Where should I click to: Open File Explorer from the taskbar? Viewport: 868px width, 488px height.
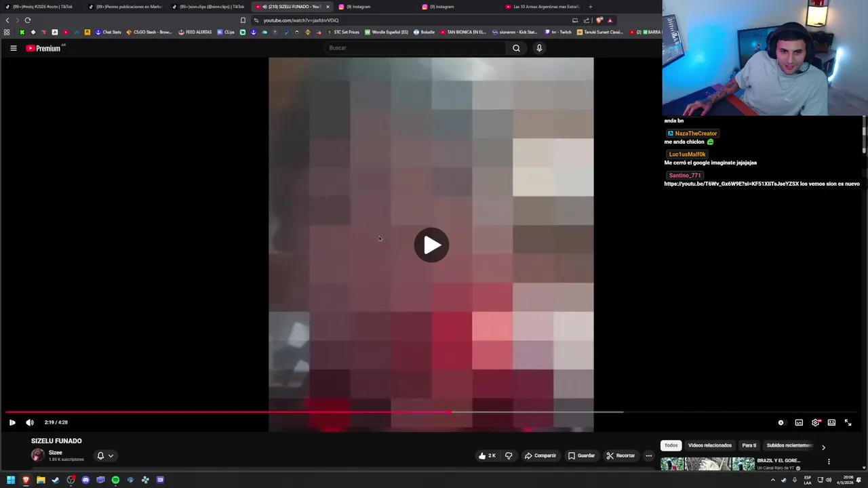(x=41, y=480)
